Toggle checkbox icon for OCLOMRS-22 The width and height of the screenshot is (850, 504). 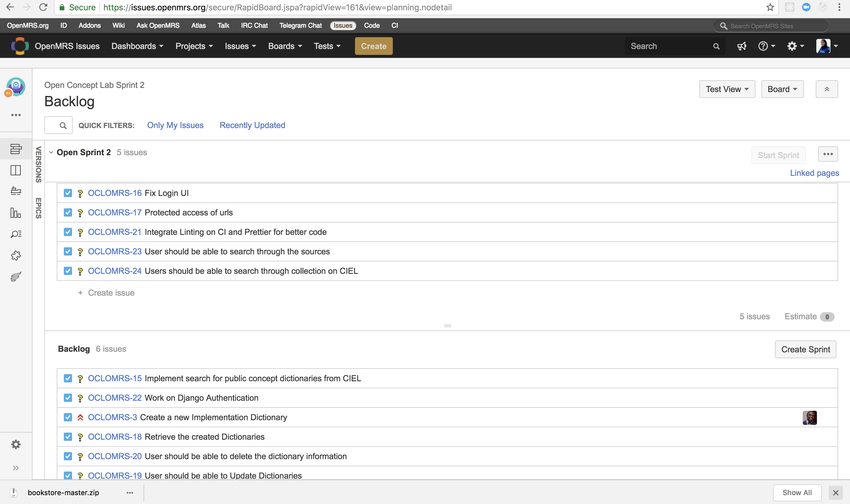68,398
